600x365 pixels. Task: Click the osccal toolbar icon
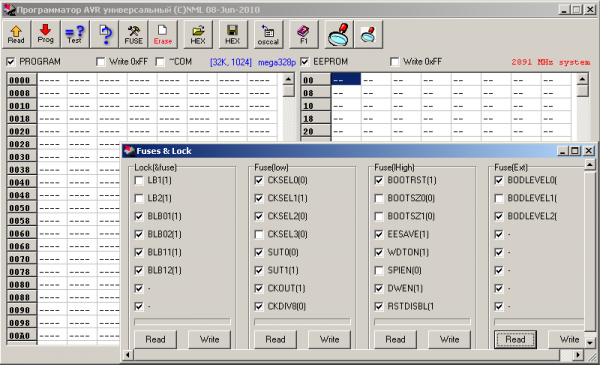[x=268, y=34]
